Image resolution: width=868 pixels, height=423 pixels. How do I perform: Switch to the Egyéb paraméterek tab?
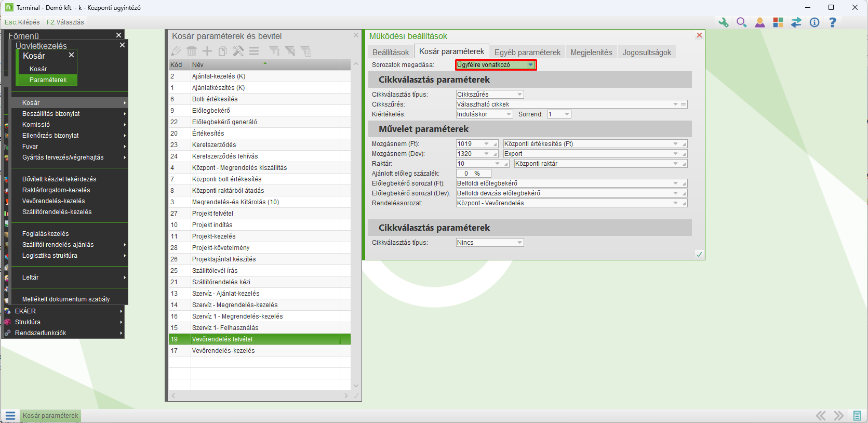pyautogui.click(x=527, y=52)
